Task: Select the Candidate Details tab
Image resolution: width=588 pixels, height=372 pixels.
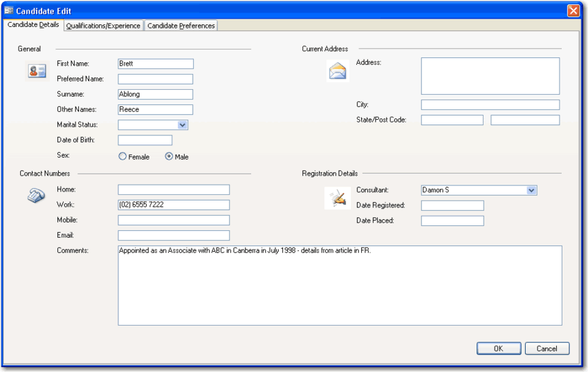Action: tap(33, 25)
